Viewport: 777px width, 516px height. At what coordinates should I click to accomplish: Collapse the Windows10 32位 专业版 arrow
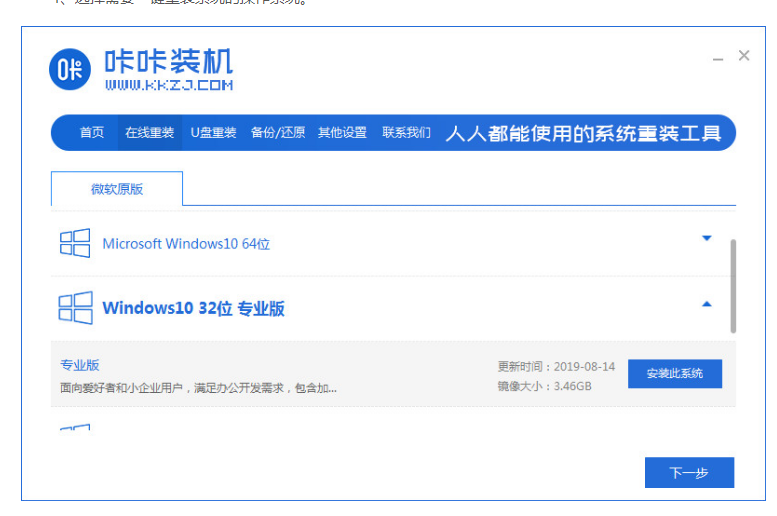coord(707,304)
